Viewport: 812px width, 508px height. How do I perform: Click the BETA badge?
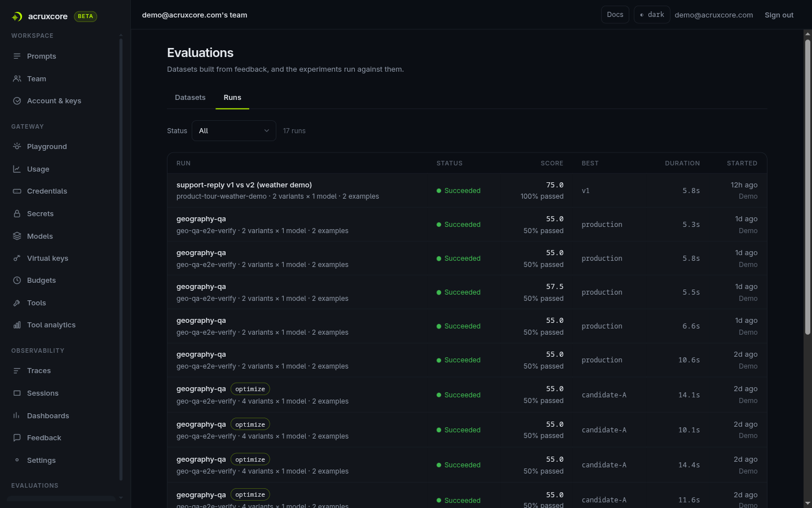tap(86, 16)
